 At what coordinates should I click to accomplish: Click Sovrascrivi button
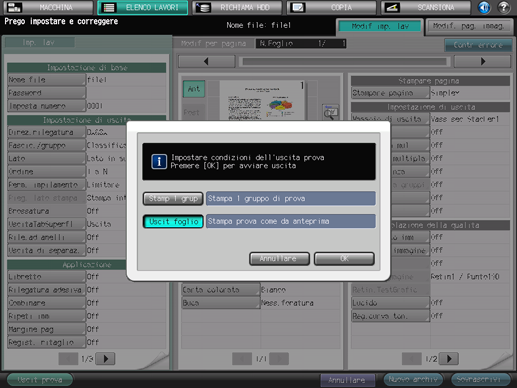click(480, 380)
